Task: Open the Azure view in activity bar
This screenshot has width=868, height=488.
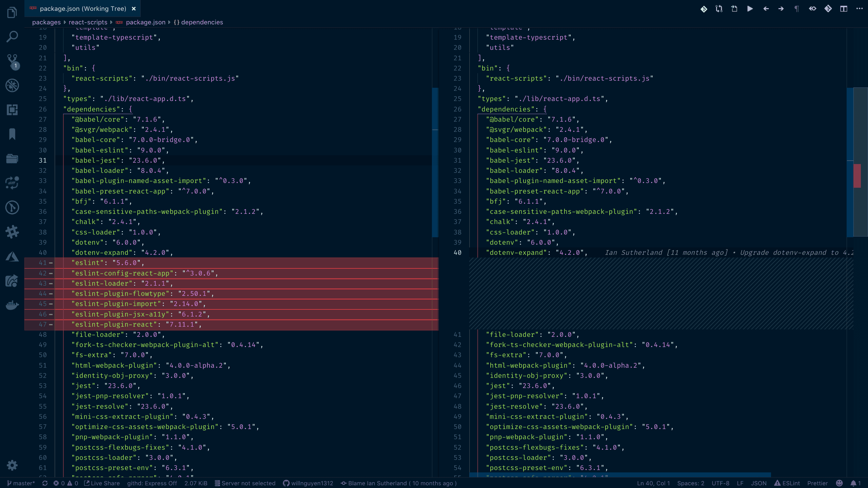Action: (x=12, y=257)
